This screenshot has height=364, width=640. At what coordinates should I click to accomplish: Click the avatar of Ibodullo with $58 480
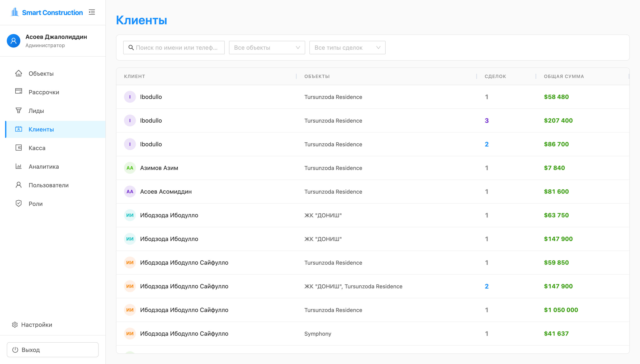[x=130, y=97]
